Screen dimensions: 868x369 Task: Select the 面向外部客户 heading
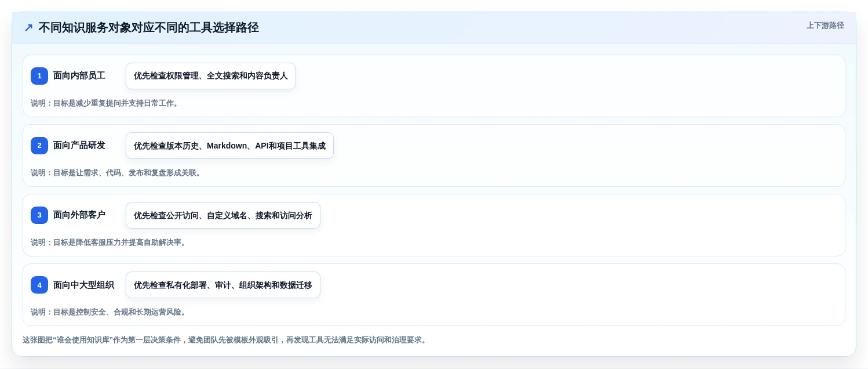click(x=79, y=215)
